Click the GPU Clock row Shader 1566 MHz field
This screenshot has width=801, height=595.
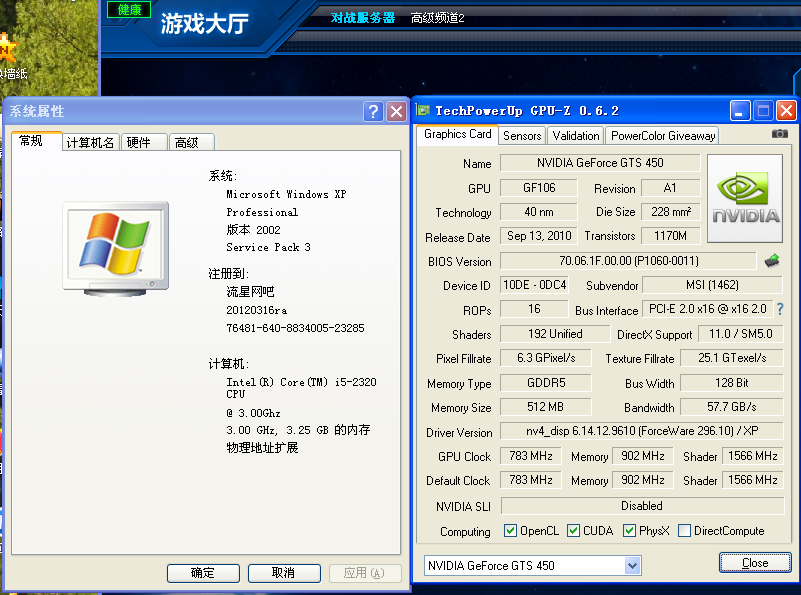[752, 456]
